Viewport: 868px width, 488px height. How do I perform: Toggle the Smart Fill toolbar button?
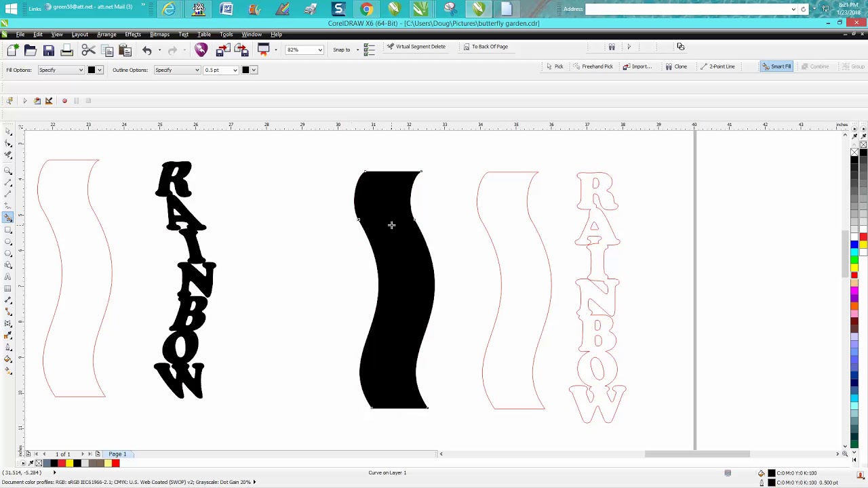tap(776, 66)
